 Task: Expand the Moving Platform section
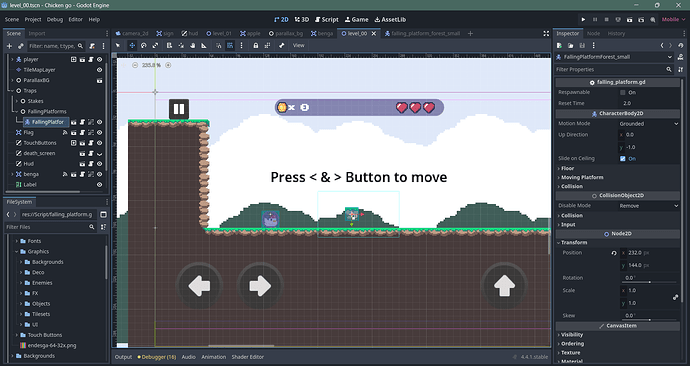coord(582,177)
